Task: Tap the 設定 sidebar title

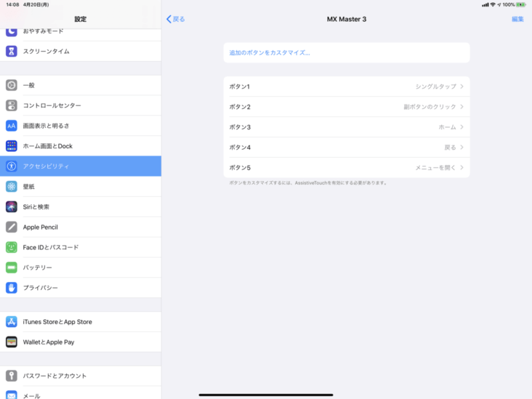Action: click(x=80, y=19)
